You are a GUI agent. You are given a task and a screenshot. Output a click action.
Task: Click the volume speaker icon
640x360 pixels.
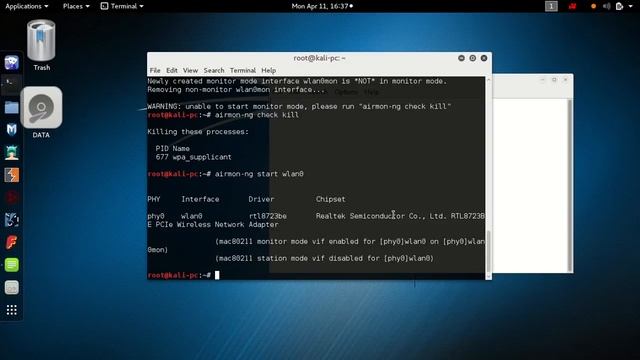click(607, 6)
